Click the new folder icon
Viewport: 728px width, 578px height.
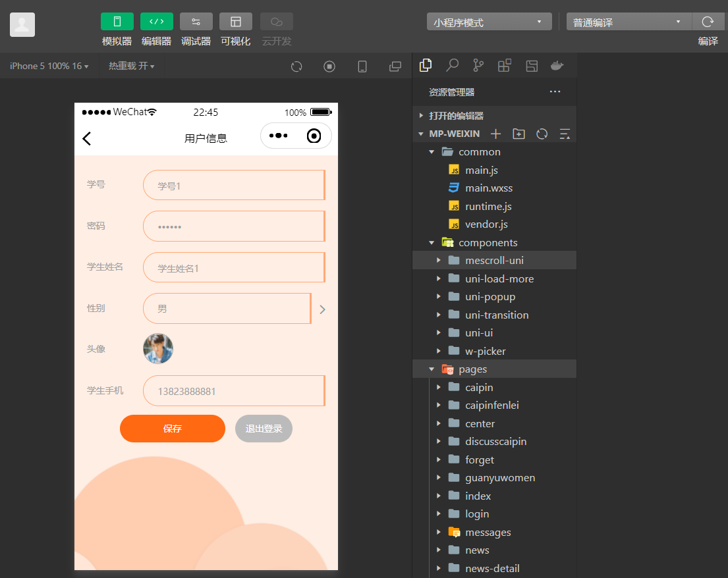(518, 134)
